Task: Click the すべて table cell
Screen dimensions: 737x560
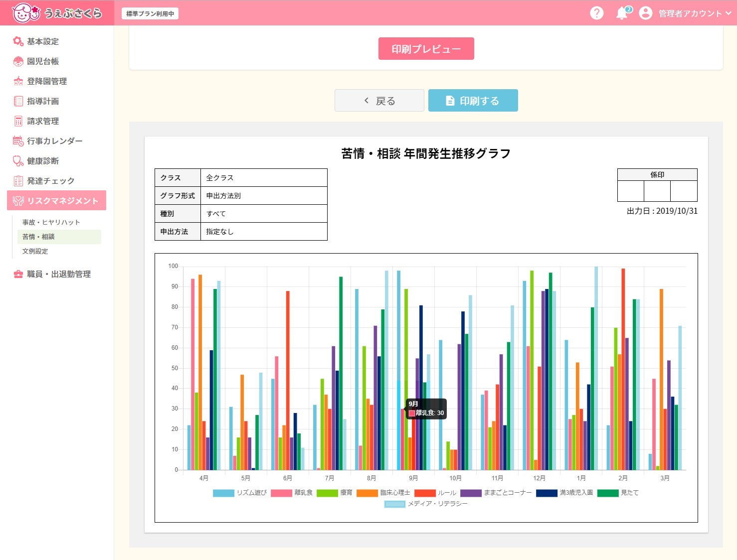Action: (x=264, y=214)
